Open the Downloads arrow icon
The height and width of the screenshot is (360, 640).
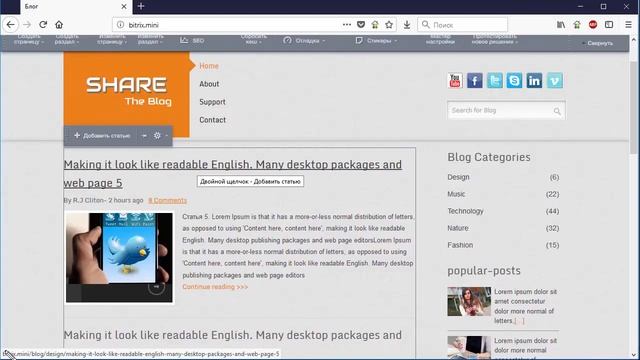(x=407, y=25)
